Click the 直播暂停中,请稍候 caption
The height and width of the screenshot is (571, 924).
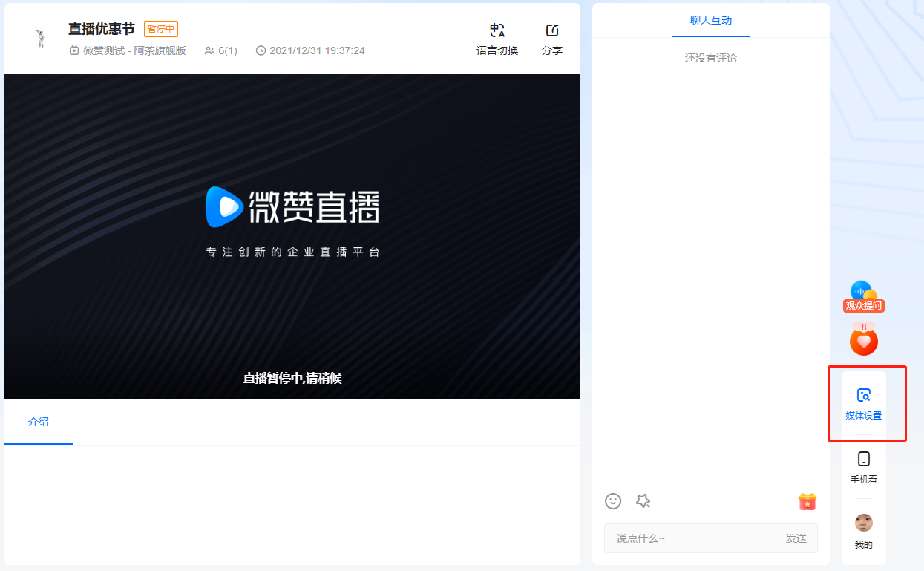pos(292,378)
